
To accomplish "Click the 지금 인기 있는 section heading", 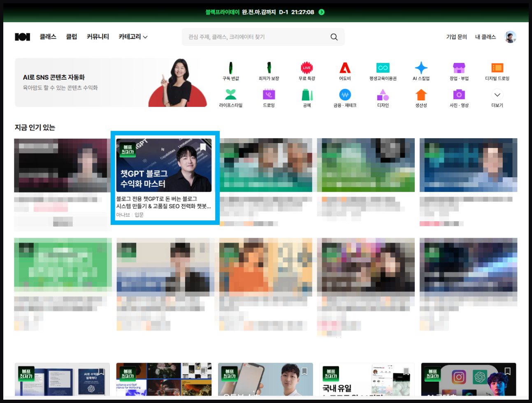I will pos(35,127).
